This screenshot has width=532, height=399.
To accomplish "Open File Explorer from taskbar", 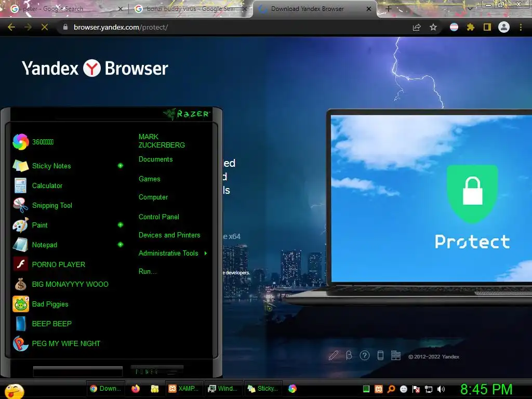I will [155, 389].
